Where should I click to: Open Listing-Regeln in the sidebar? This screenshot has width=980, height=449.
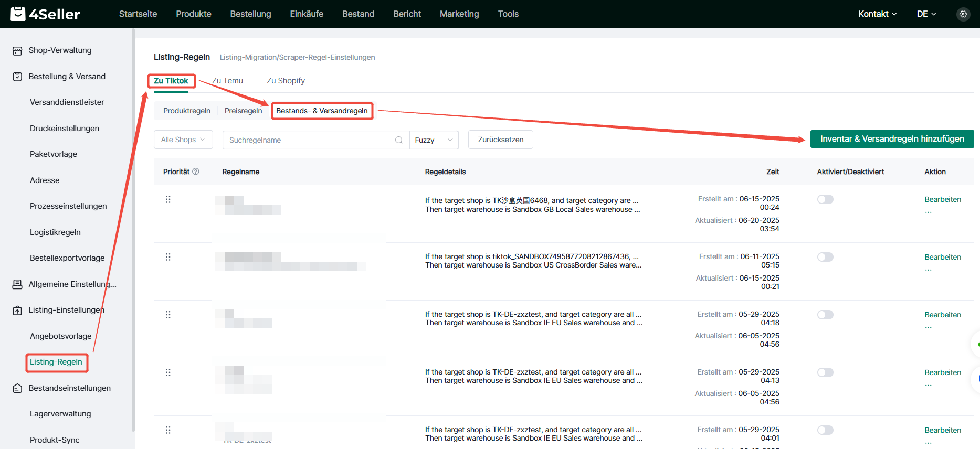56,362
